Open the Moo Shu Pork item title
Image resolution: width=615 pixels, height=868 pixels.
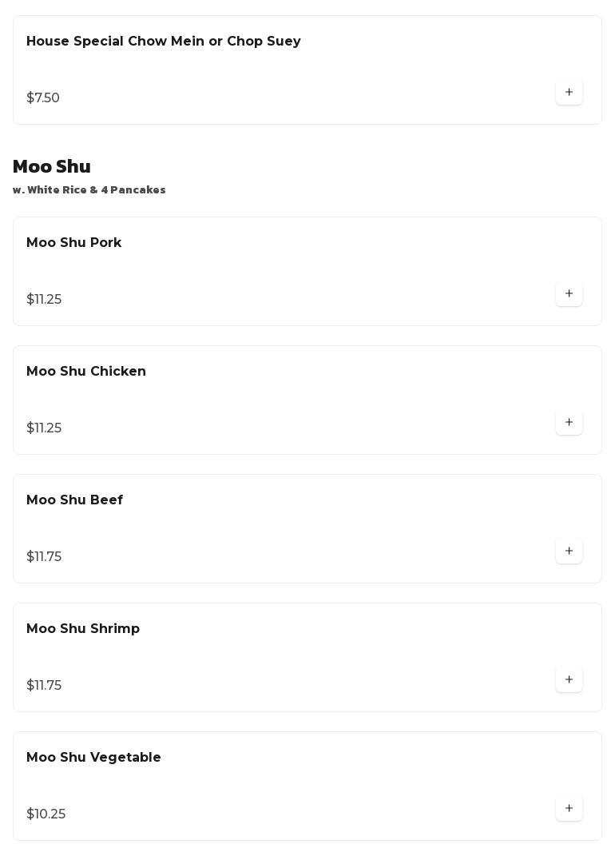[73, 243]
